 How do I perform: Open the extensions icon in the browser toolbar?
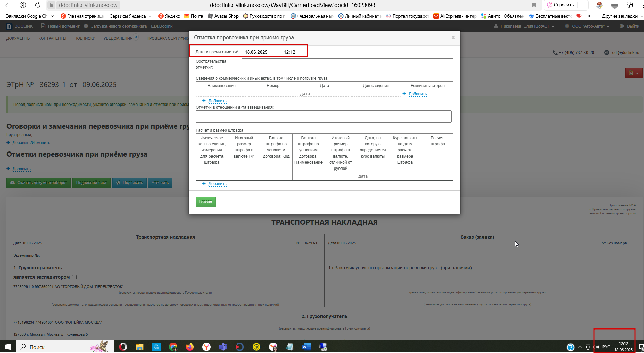pyautogui.click(x=630, y=5)
